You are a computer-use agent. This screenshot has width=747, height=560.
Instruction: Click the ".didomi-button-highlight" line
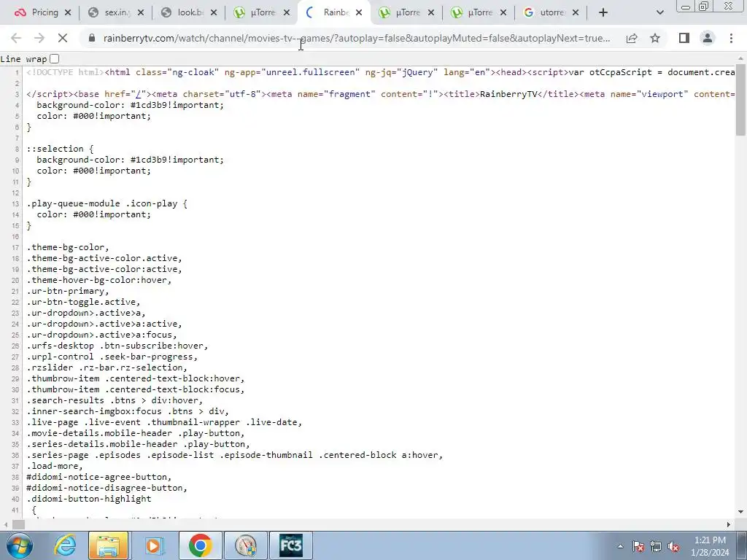89,499
